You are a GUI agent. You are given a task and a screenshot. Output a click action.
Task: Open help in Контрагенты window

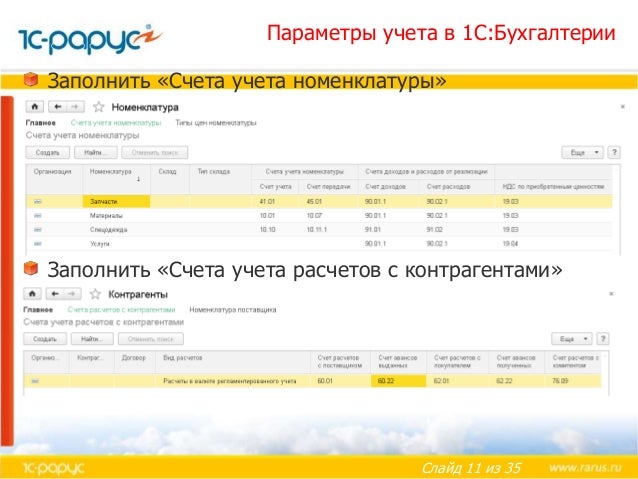tap(603, 339)
